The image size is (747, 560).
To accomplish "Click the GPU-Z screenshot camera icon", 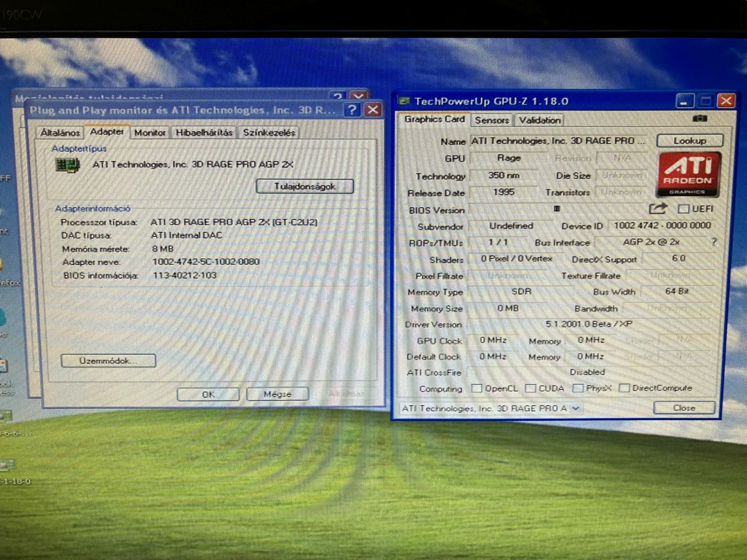I will (x=699, y=119).
